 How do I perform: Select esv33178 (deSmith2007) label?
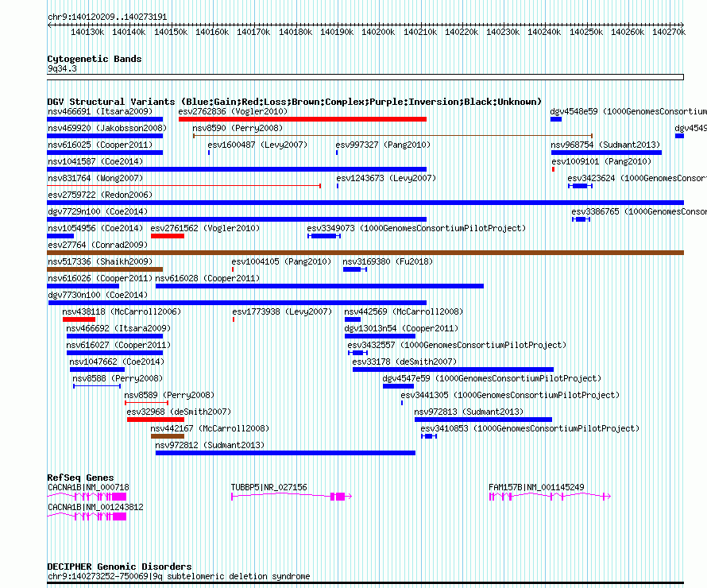tap(404, 362)
